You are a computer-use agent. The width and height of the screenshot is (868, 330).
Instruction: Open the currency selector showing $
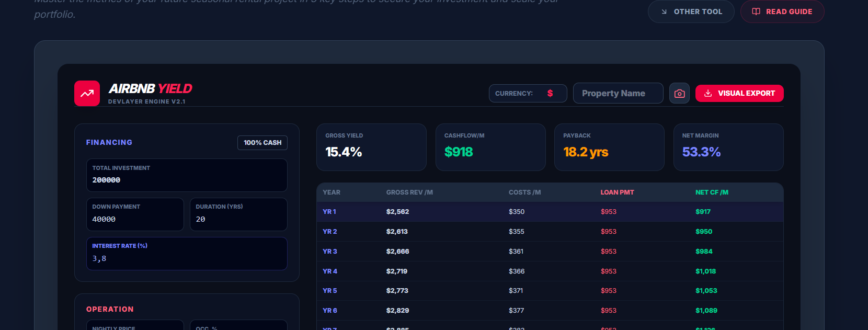point(528,93)
